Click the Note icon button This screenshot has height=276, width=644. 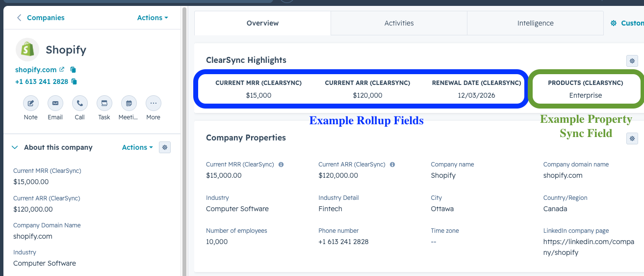[30, 103]
